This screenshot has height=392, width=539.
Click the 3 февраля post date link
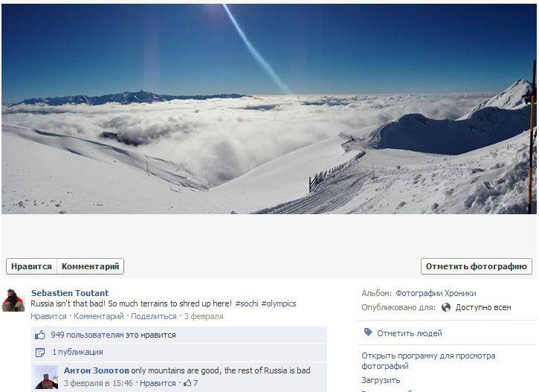[x=204, y=316]
